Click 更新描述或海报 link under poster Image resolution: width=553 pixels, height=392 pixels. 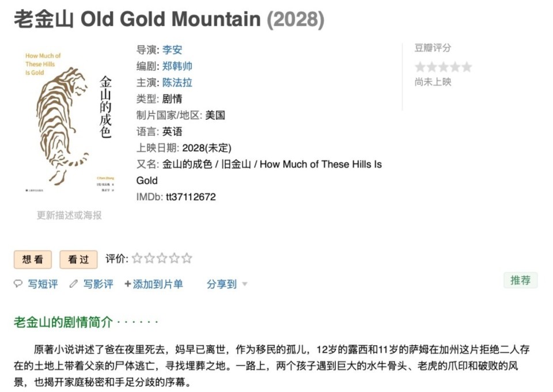pyautogui.click(x=69, y=215)
